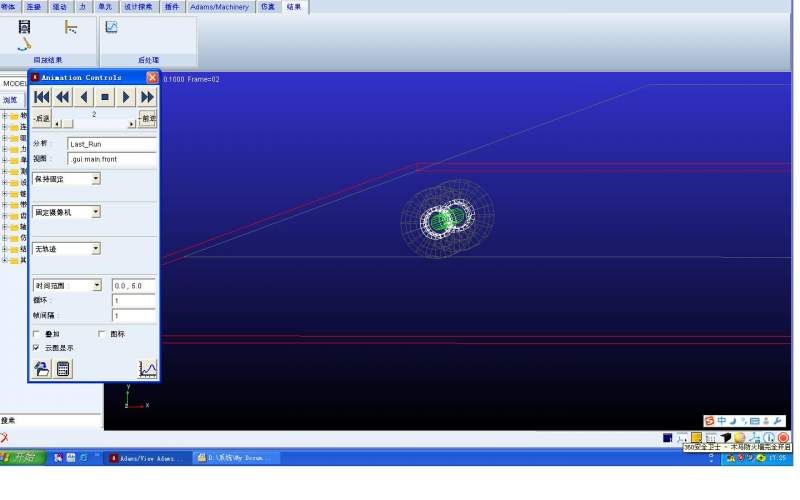The height and width of the screenshot is (500, 800).
Task: Click the keyboard icon in IME bar
Action: [755, 421]
